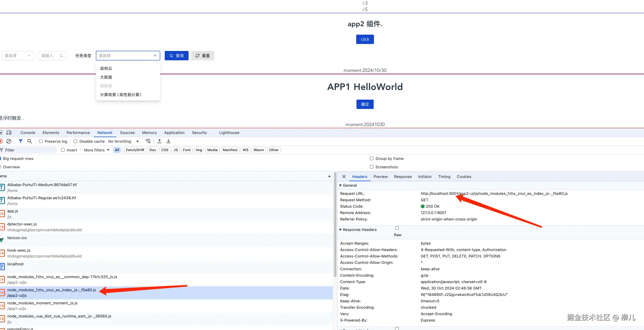Click the Fetch/XHR filter chip
Screen dimensions: 644x330
tap(135, 150)
